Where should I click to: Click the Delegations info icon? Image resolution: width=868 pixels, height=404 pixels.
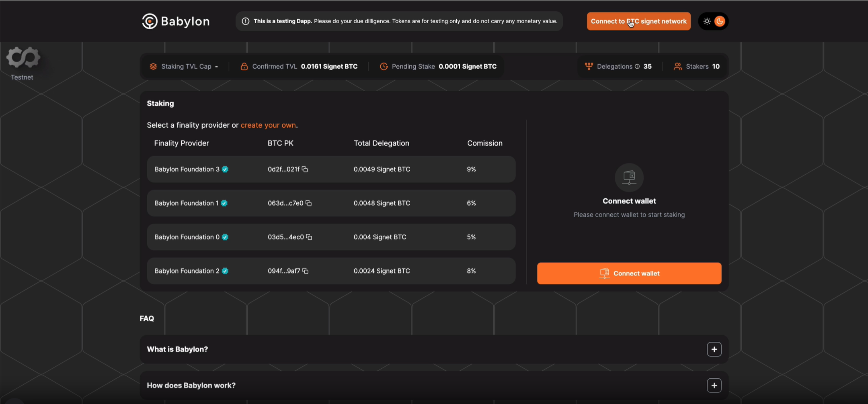[x=637, y=67]
